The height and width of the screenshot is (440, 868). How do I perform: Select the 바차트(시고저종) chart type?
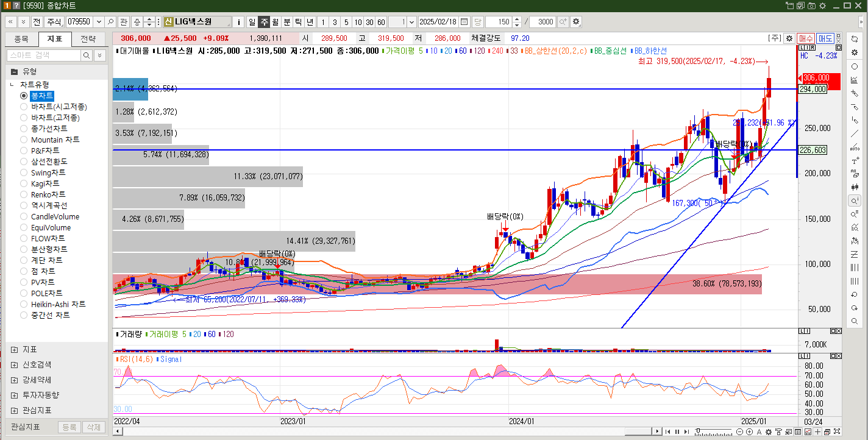point(24,107)
